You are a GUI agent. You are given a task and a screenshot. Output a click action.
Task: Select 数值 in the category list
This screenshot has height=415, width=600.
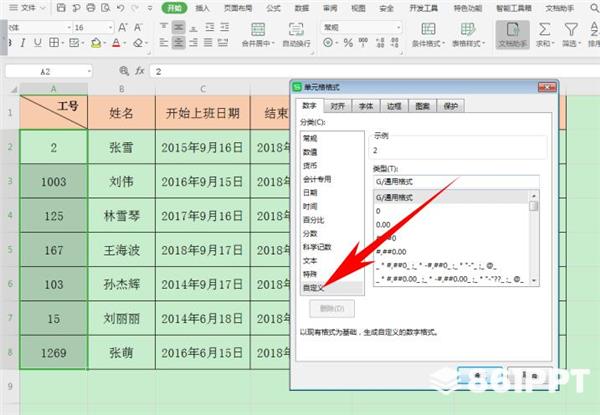coord(332,152)
